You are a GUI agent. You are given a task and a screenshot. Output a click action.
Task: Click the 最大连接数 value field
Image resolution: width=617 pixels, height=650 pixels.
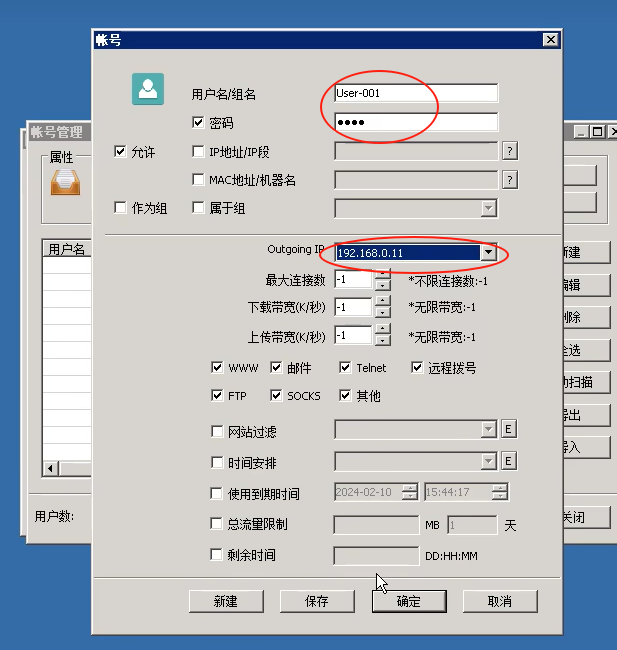pyautogui.click(x=353, y=279)
